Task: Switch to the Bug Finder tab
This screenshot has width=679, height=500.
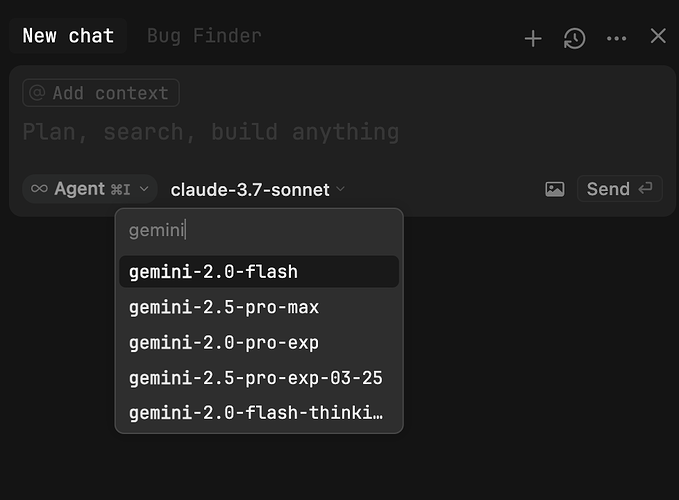Action: (x=204, y=36)
